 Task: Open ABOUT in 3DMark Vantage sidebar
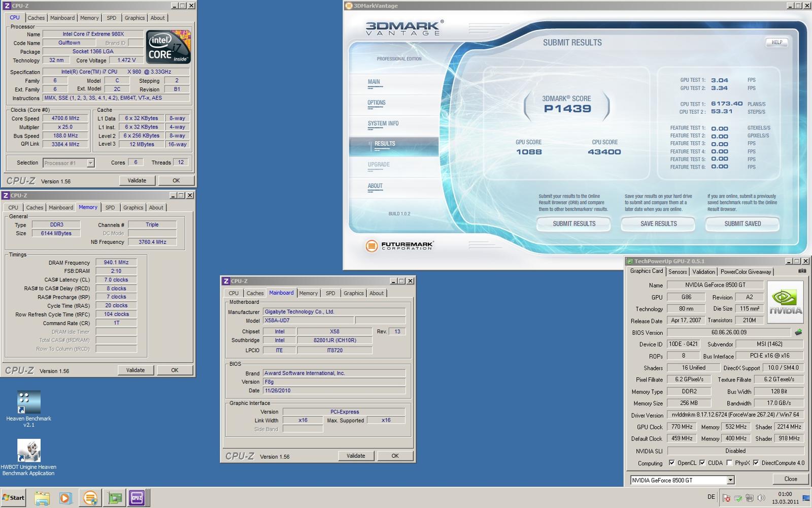[x=375, y=186]
